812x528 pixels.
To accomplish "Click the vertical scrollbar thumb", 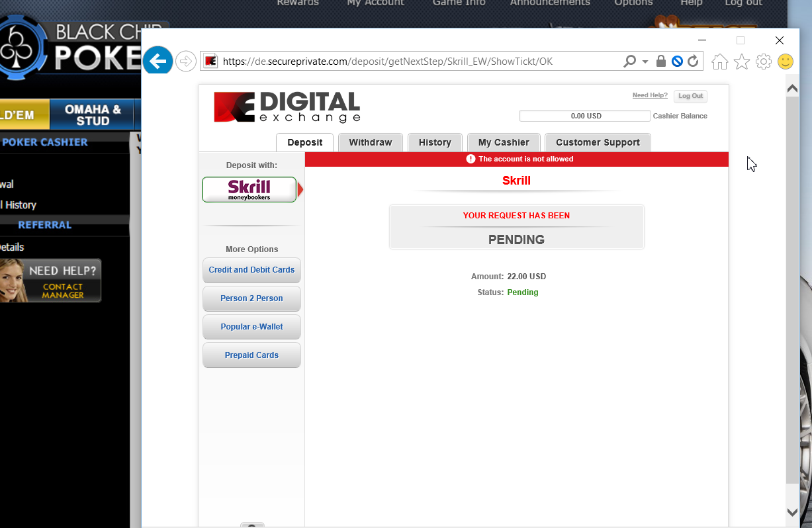I will 792,290.
